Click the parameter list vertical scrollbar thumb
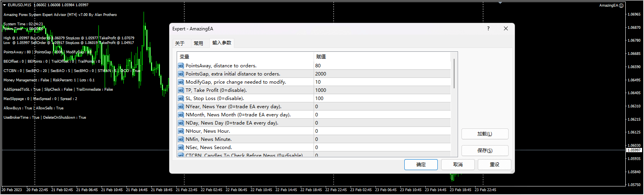The image size is (644, 195). click(x=454, y=73)
